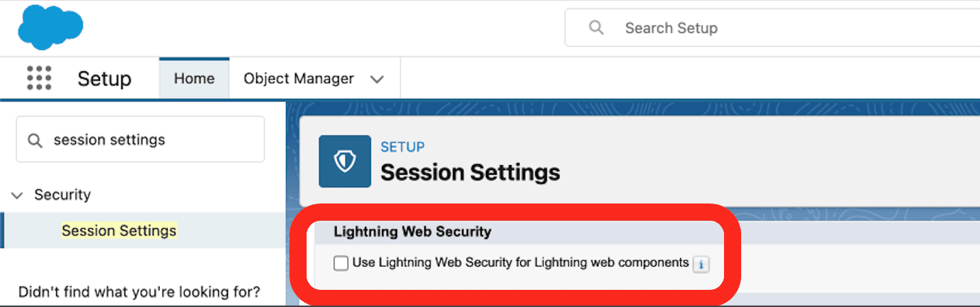Click the SETUP breadcrumb text
Image resolution: width=980 pixels, height=307 pixels.
(x=402, y=147)
